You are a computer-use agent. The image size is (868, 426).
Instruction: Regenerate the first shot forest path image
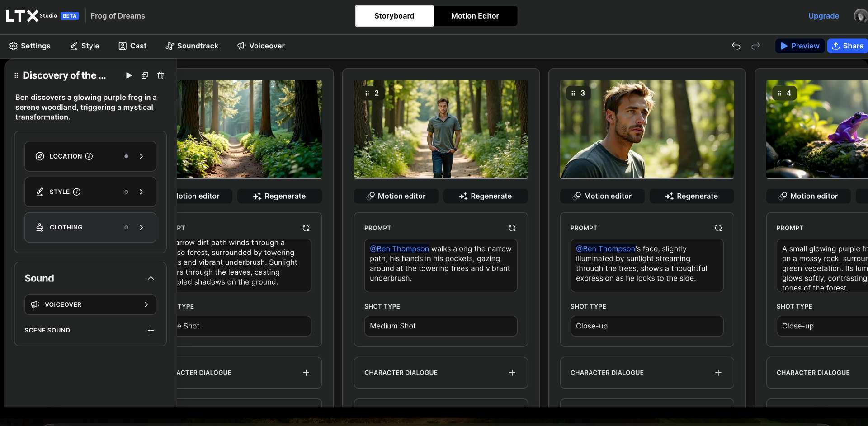pyautogui.click(x=279, y=196)
